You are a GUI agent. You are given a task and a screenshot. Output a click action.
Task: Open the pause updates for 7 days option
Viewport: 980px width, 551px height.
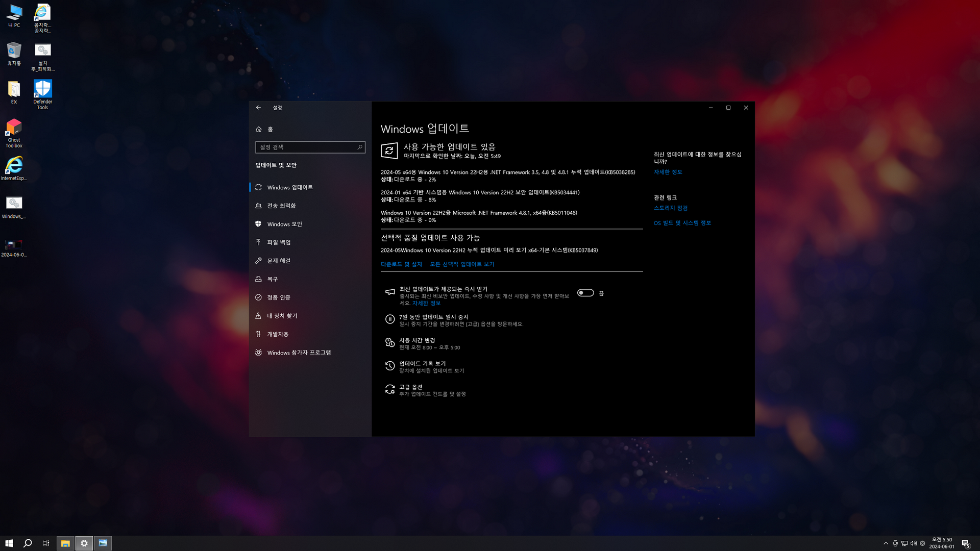click(x=433, y=317)
